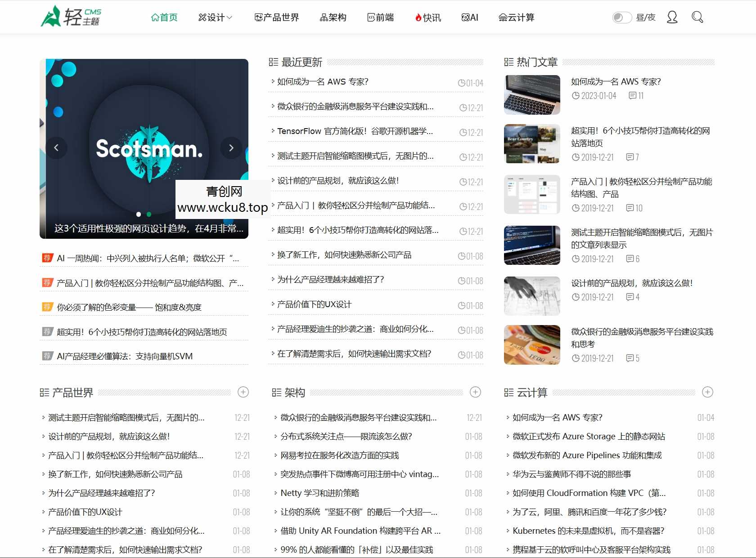Click the carousel next arrow
Image resolution: width=756 pixels, height=558 pixels.
pos(231,148)
